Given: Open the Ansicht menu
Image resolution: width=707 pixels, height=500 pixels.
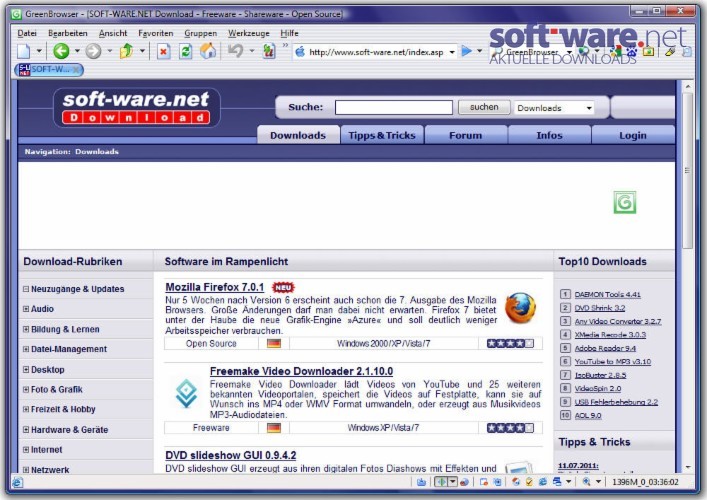Looking at the screenshot, I should pyautogui.click(x=113, y=33).
